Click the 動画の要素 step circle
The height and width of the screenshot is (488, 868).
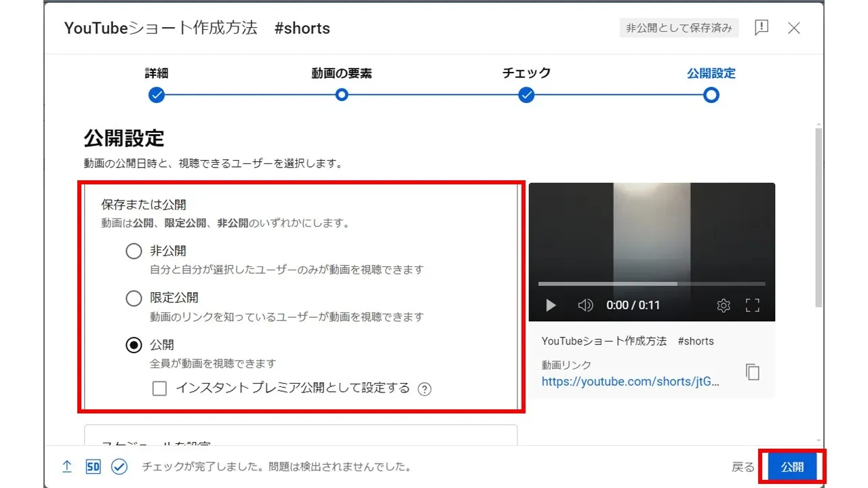[342, 95]
